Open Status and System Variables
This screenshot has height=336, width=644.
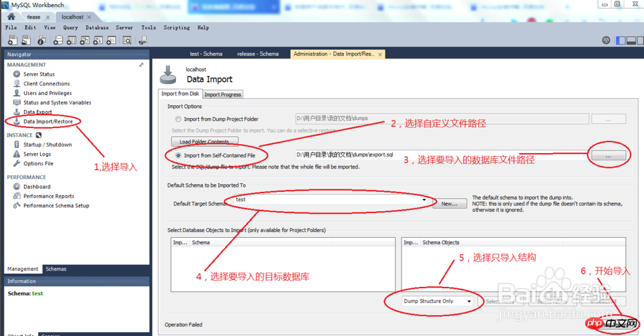(x=57, y=103)
